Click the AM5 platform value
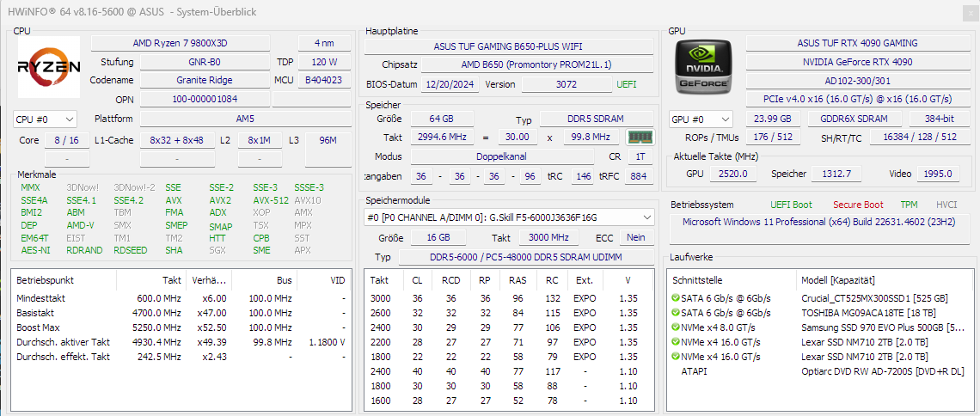The height and width of the screenshot is (416, 980). [x=245, y=119]
